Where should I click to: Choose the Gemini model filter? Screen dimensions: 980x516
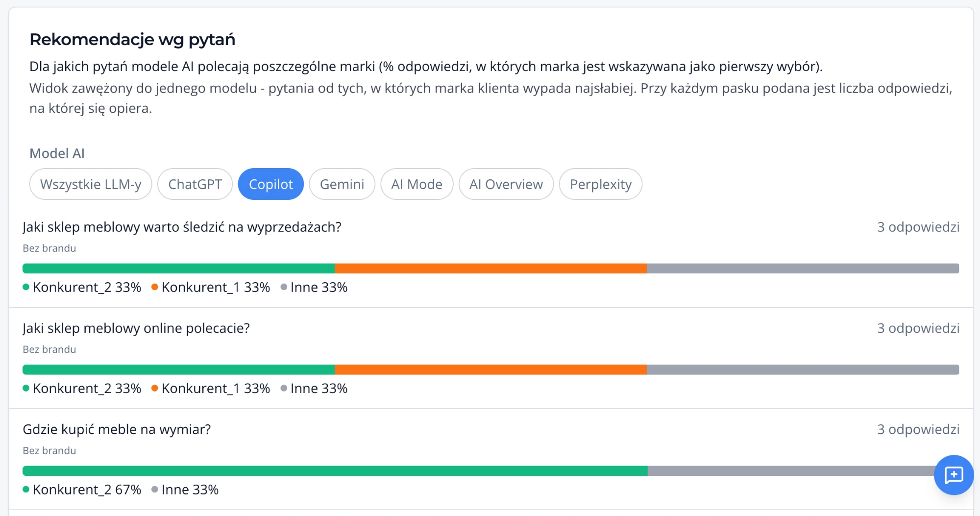[342, 184]
